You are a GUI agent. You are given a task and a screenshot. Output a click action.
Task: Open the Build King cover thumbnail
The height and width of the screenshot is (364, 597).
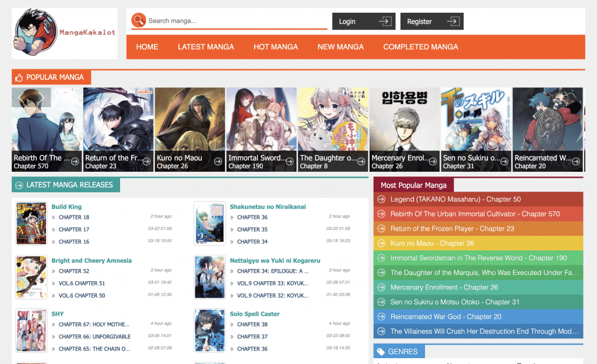point(31,223)
